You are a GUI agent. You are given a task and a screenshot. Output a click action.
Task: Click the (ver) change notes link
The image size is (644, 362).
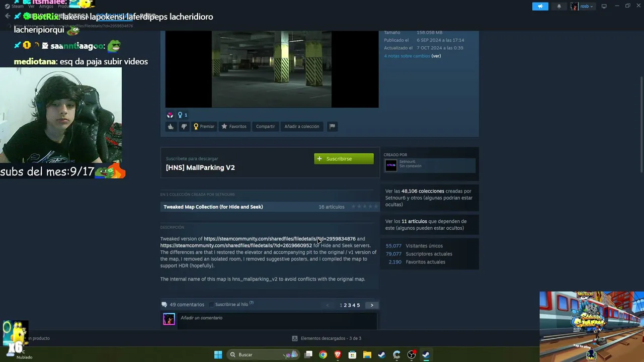[436, 56]
